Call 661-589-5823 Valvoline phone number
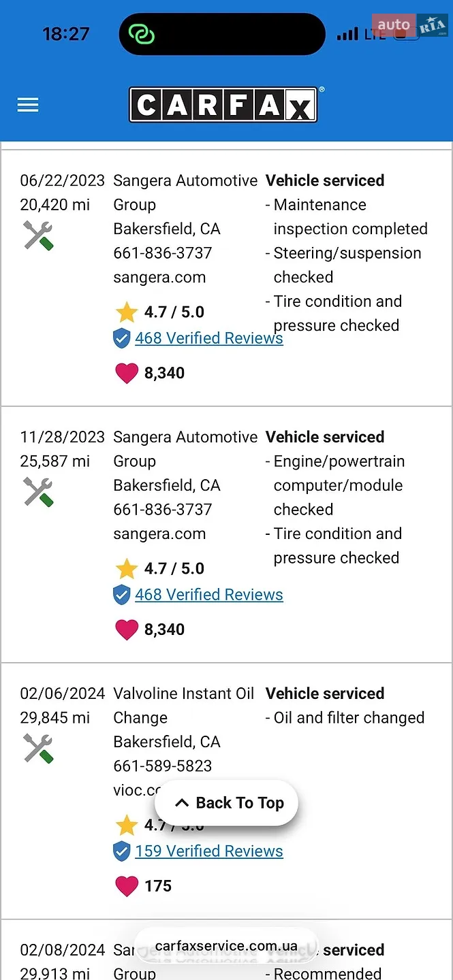 [x=163, y=766]
